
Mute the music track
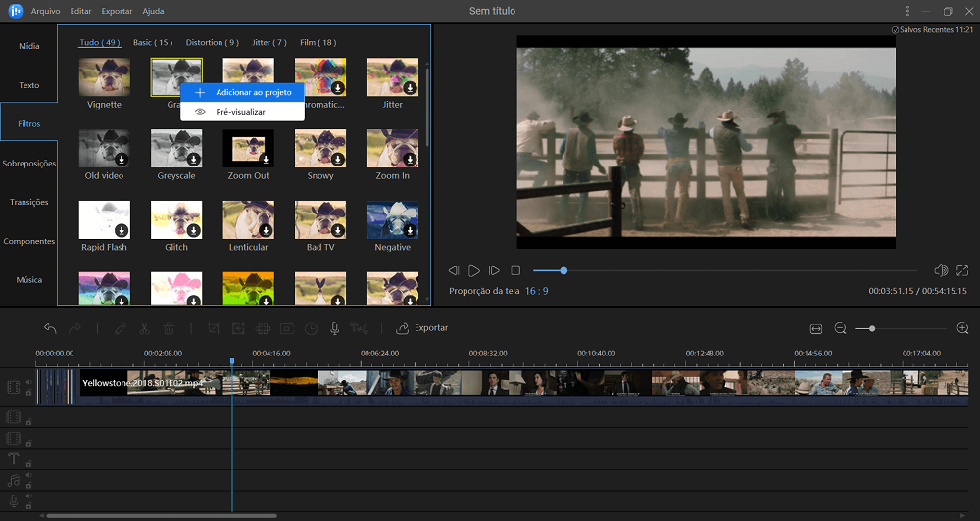coord(28,475)
